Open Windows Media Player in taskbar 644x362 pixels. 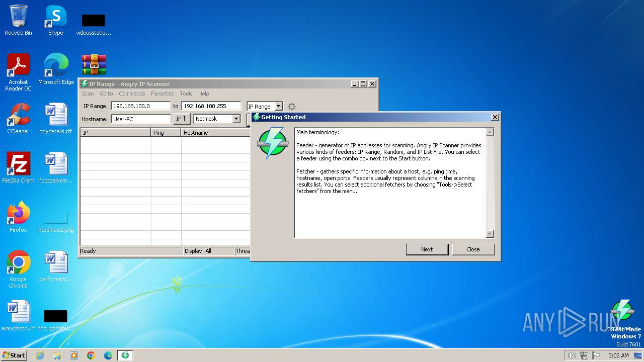click(x=74, y=355)
